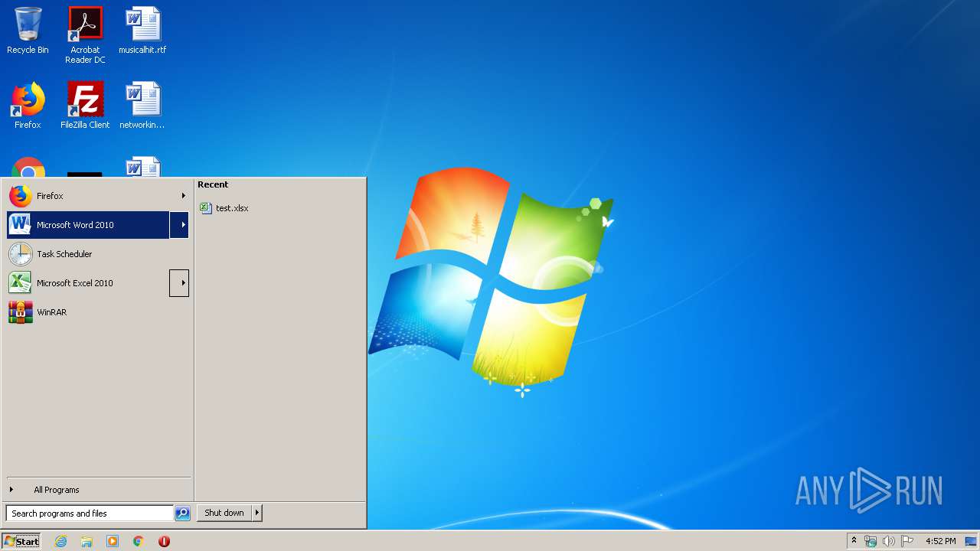Select Microsoft Word 2010 in Start menu
Image resolution: width=980 pixels, height=551 pixels.
88,225
